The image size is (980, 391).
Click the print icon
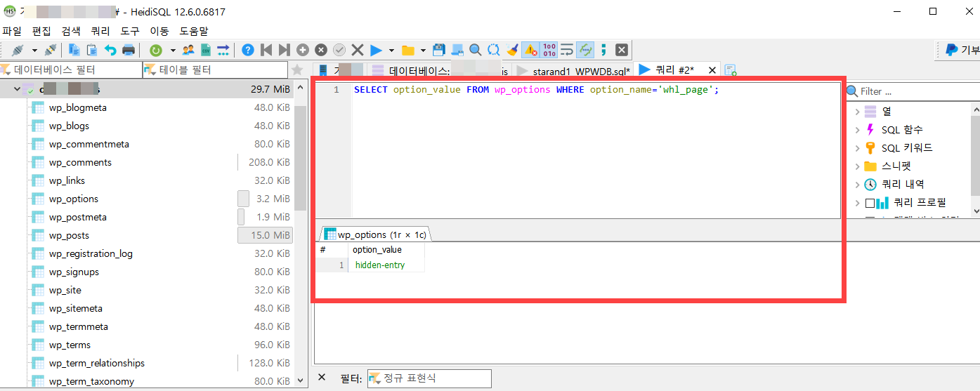click(x=129, y=50)
